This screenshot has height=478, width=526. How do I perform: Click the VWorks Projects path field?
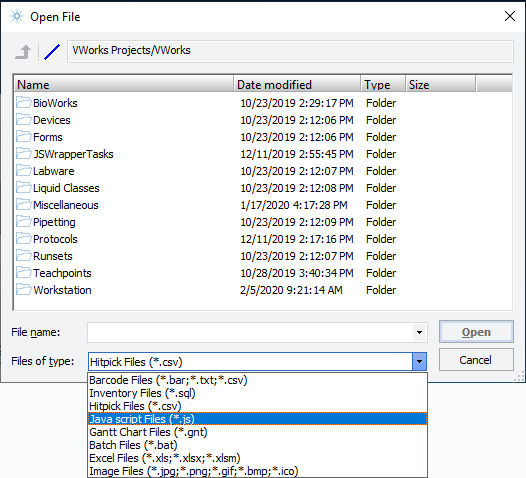point(290,51)
